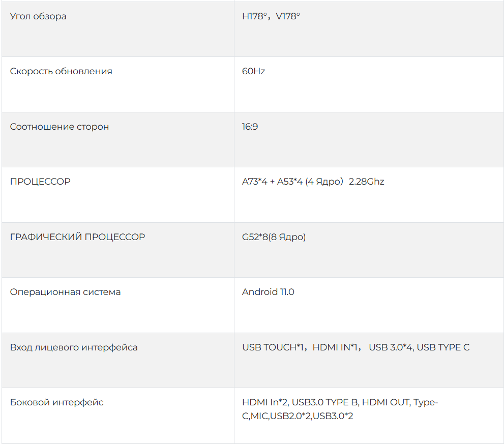The width and height of the screenshot is (504, 444).
Task: Click the 'C,MIC,USB2.0*2,USB3.0*2' second line
Action: click(x=298, y=416)
